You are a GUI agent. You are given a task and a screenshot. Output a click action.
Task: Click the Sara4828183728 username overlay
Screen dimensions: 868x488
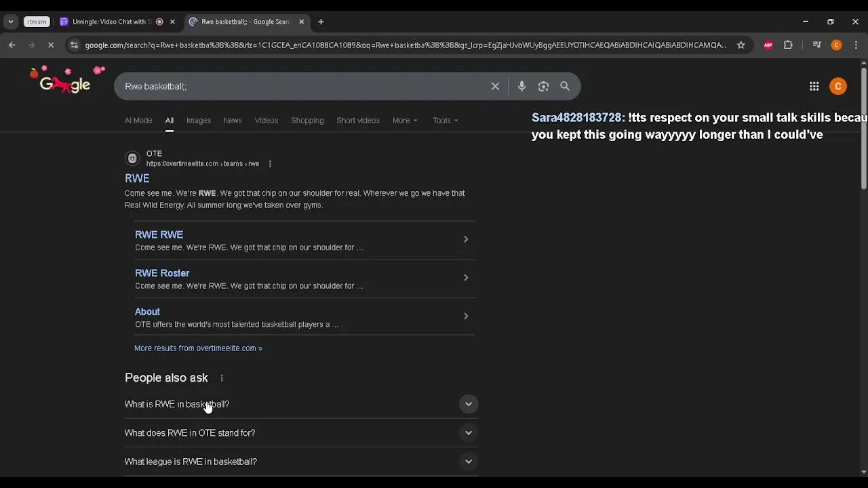click(577, 118)
